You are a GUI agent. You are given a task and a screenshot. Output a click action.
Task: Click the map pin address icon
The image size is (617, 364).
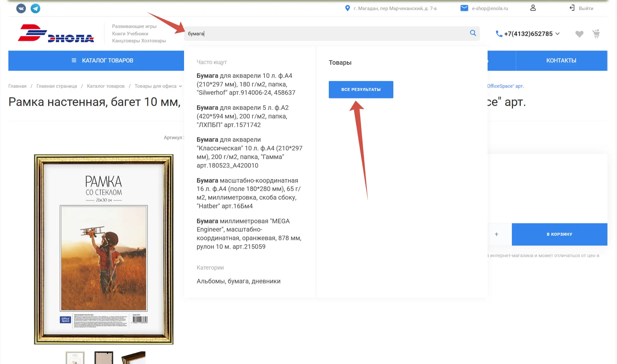[x=347, y=8]
